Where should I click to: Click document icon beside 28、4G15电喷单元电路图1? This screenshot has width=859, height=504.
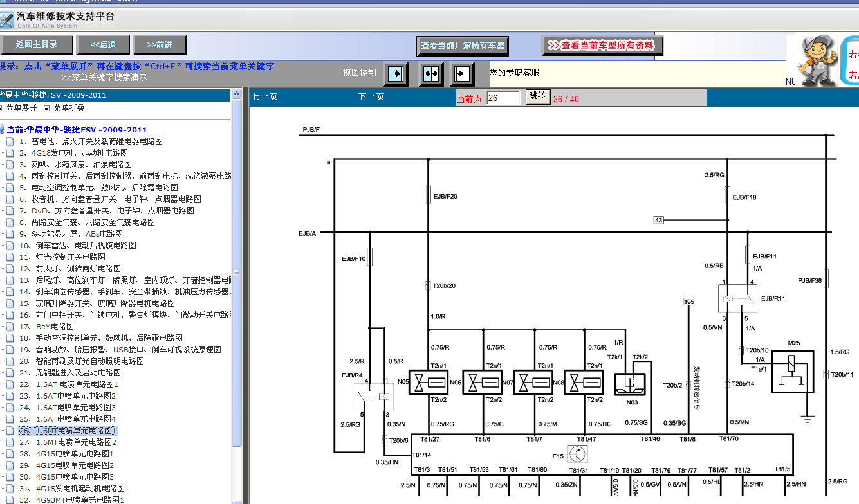click(x=10, y=454)
